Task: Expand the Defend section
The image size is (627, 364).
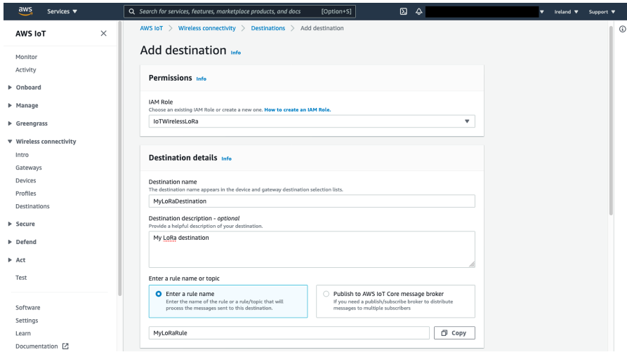Action: [x=10, y=242]
